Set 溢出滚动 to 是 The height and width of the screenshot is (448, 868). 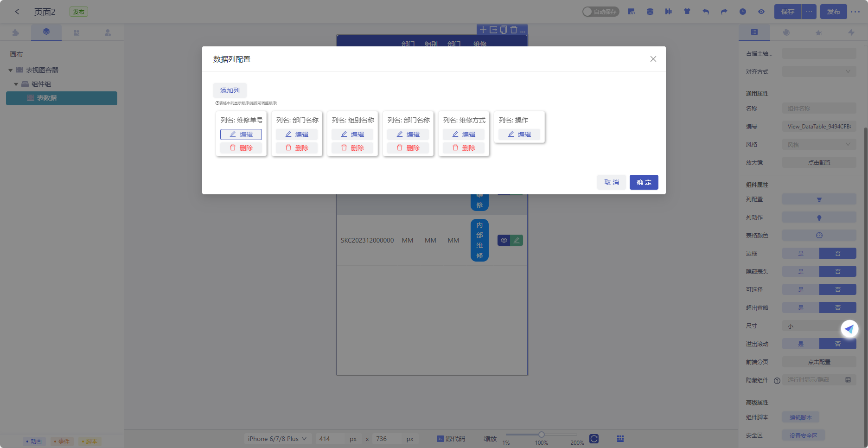801,344
